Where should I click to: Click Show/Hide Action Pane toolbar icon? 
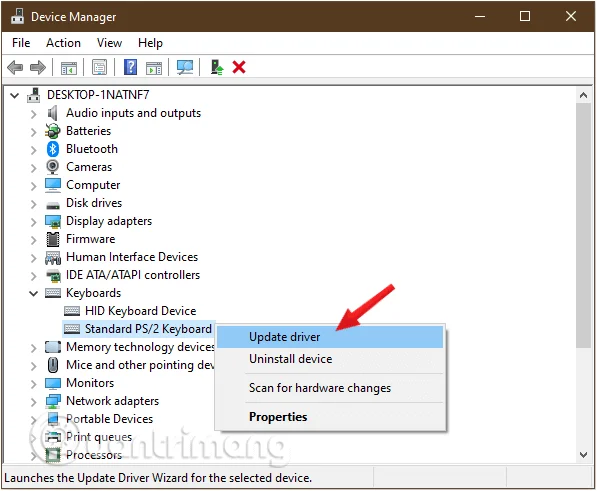(154, 68)
